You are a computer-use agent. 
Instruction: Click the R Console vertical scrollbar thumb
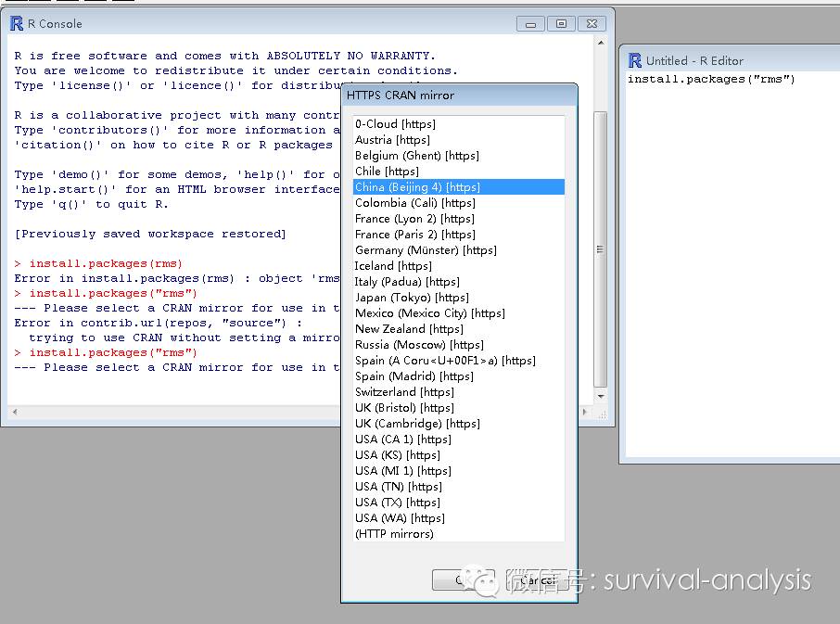pos(601,249)
